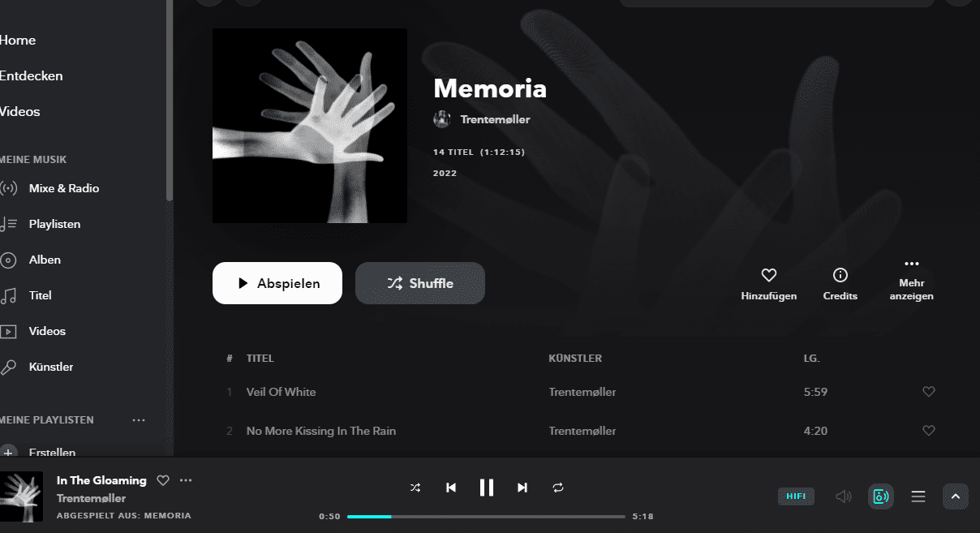Open Mixe & Radio in sidebar

63,188
